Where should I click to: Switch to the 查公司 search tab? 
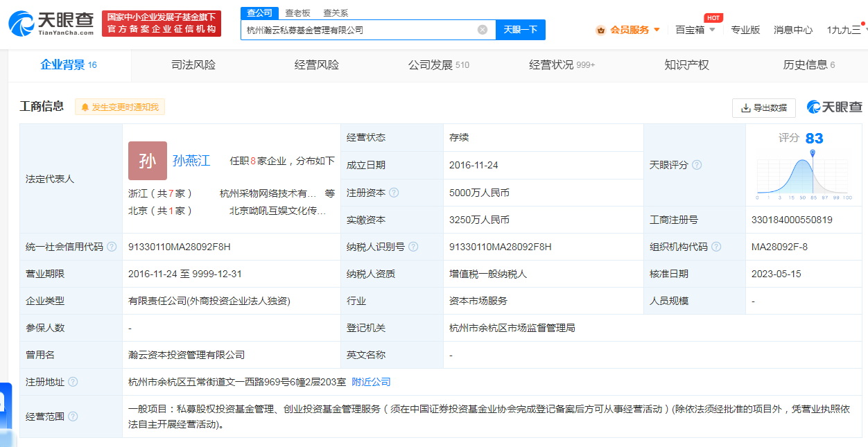pos(260,13)
